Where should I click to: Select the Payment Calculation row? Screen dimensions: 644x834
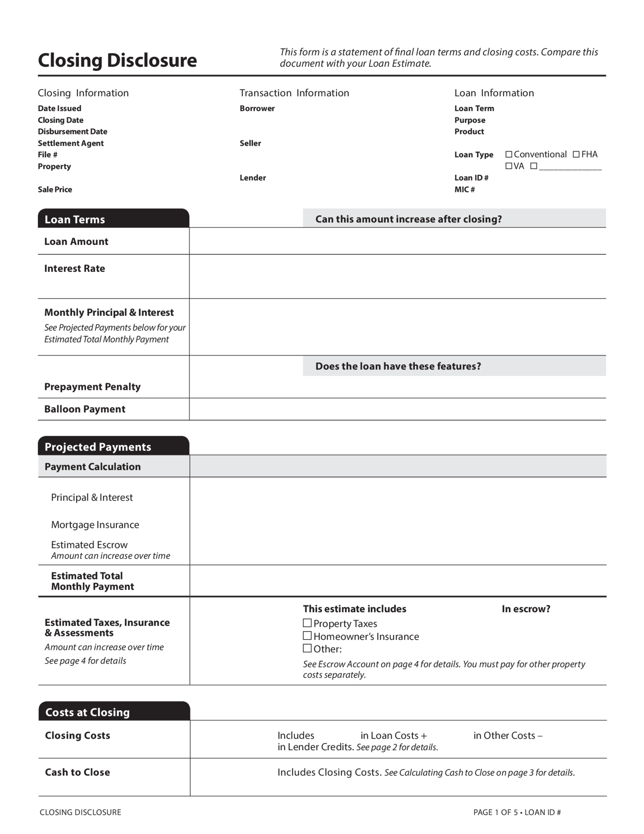pos(322,466)
